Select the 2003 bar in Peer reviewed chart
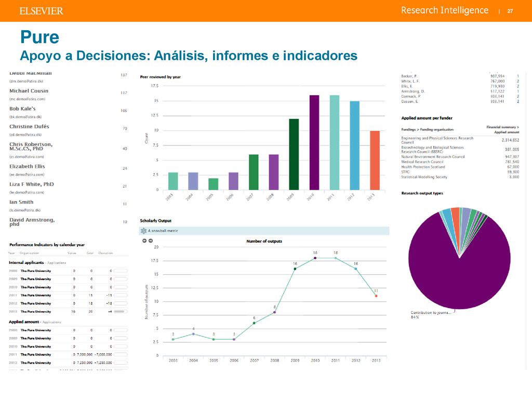The width and height of the screenshot is (532, 399). (x=173, y=181)
